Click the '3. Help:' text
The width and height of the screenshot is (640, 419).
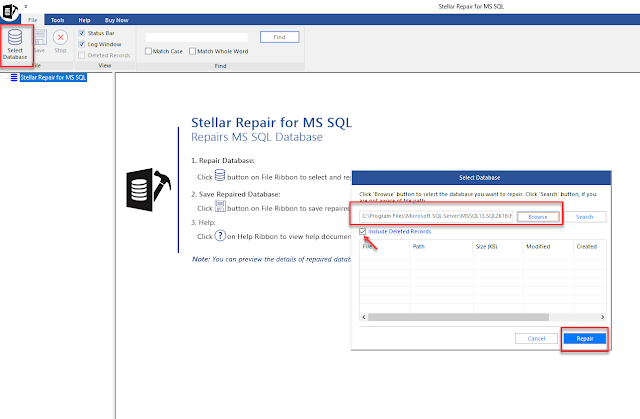click(203, 222)
